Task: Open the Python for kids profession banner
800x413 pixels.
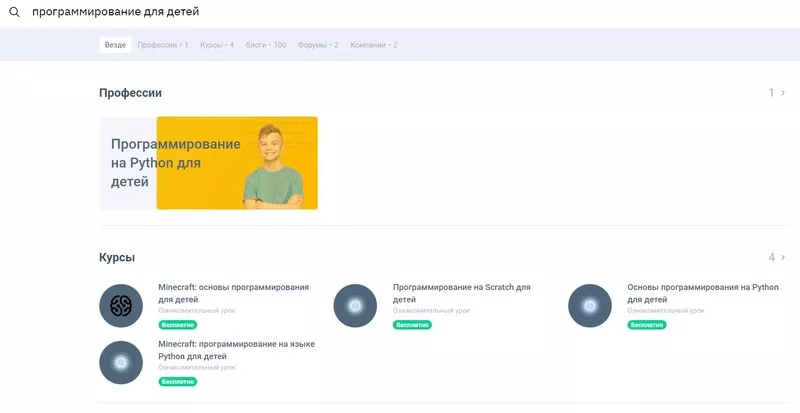Action: pyautogui.click(x=208, y=163)
